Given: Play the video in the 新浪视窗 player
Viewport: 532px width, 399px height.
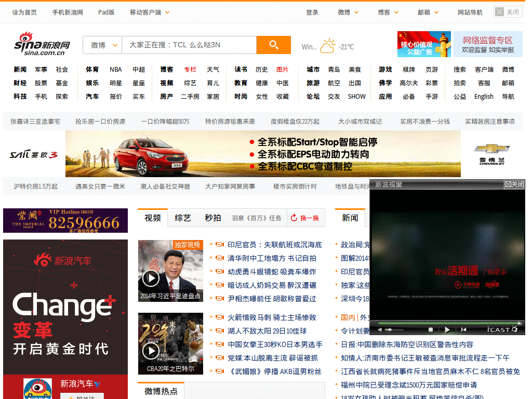Looking at the screenshot, I should (x=447, y=329).
